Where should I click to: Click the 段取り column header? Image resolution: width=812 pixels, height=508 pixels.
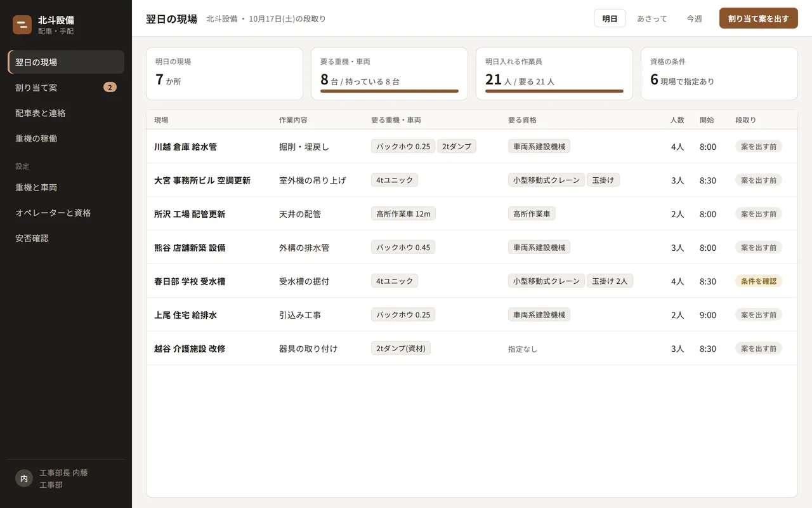pyautogui.click(x=746, y=120)
